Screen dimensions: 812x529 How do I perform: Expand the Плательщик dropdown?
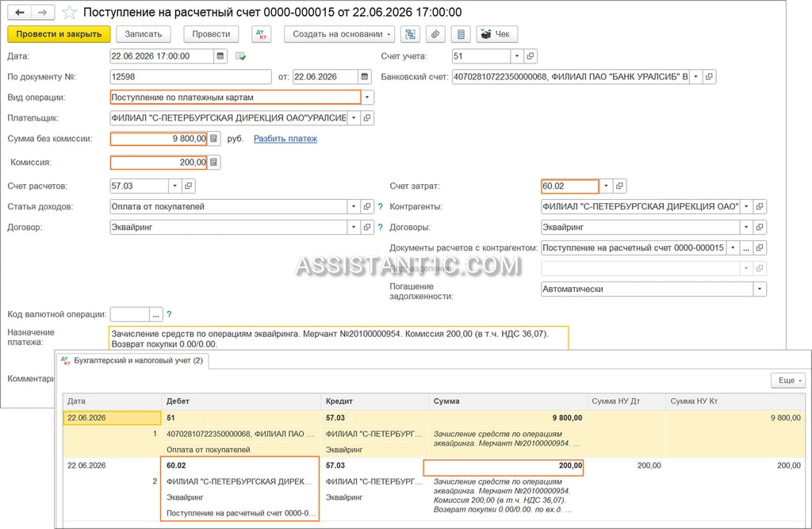tap(354, 117)
